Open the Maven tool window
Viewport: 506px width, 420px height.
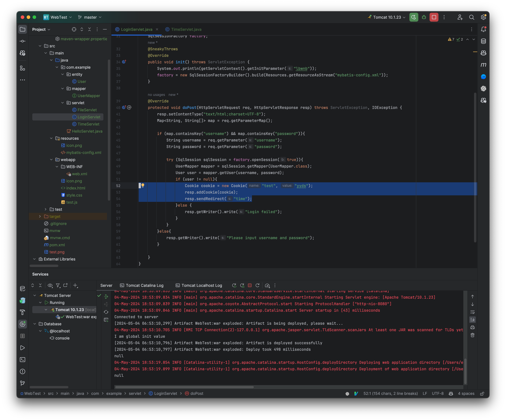[x=483, y=65]
